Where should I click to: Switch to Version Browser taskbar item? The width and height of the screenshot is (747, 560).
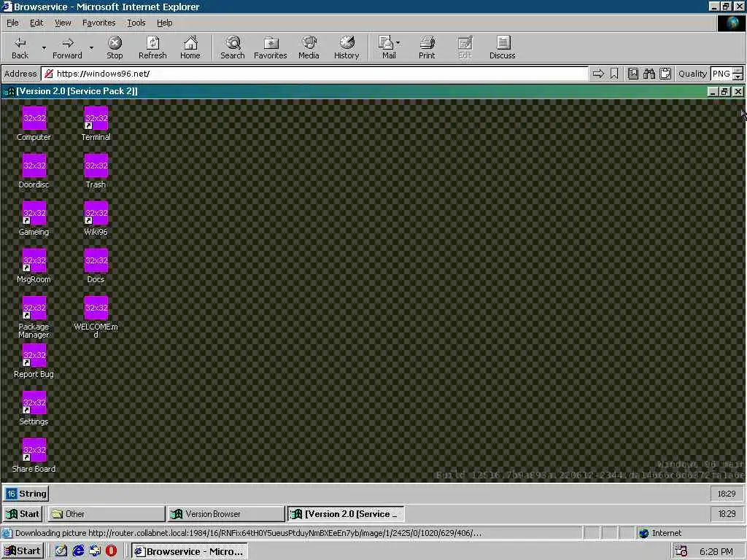point(226,514)
